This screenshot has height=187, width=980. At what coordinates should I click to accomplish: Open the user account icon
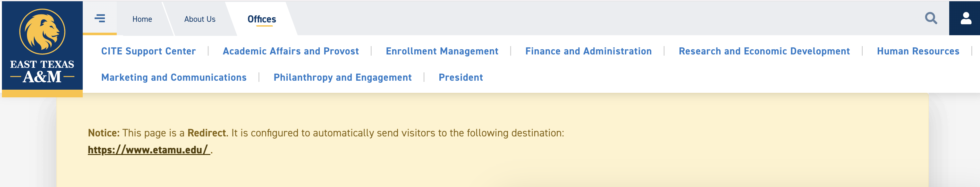(966, 18)
